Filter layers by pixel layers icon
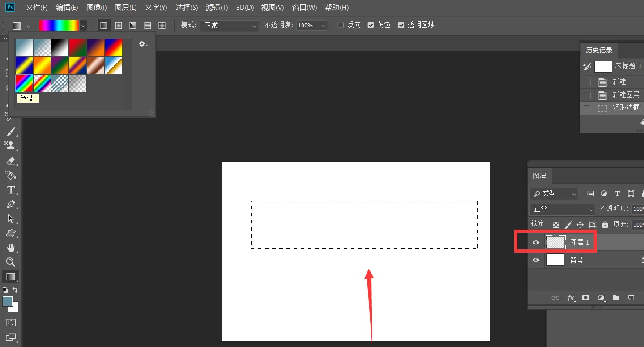This screenshot has height=347, width=644. (591, 193)
